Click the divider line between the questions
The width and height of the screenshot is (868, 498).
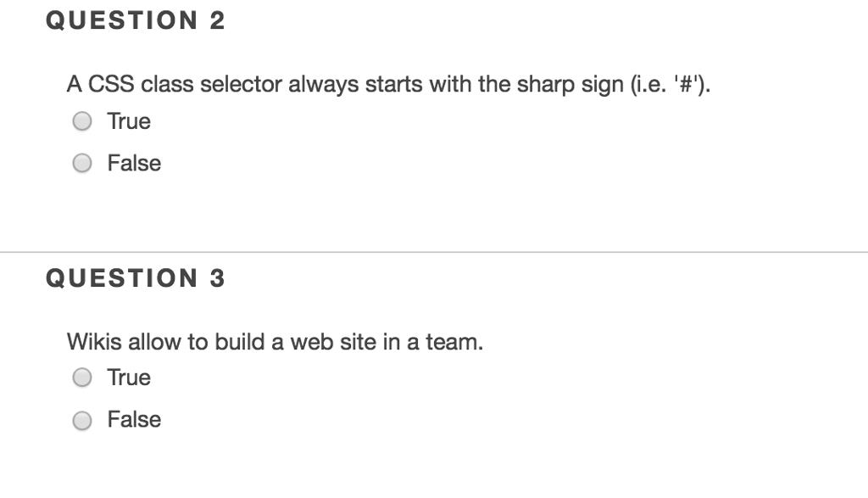[x=434, y=252]
